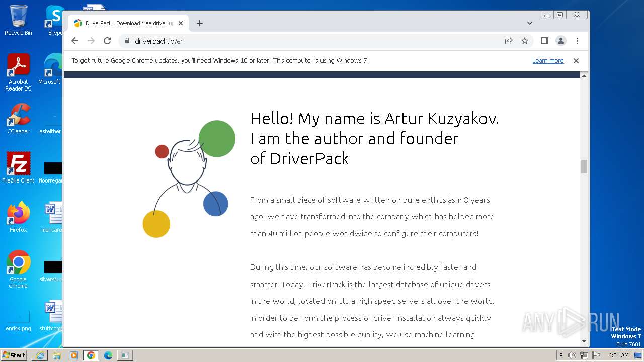Image resolution: width=644 pixels, height=362 pixels.
Task: Launch CCleaner desktop shortcut
Action: [x=18, y=119]
